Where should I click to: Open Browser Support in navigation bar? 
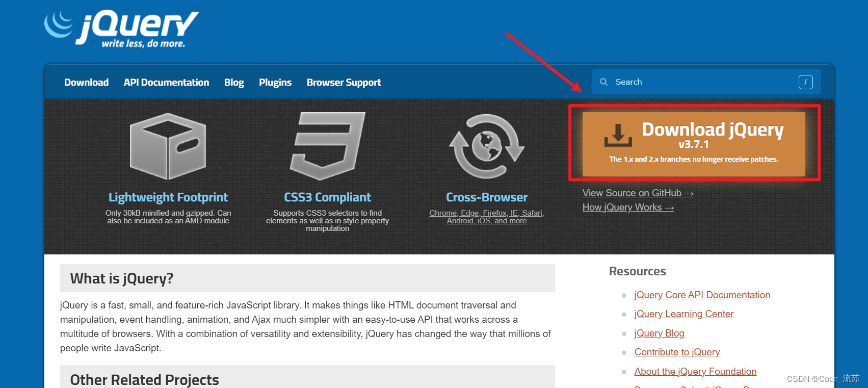(344, 83)
